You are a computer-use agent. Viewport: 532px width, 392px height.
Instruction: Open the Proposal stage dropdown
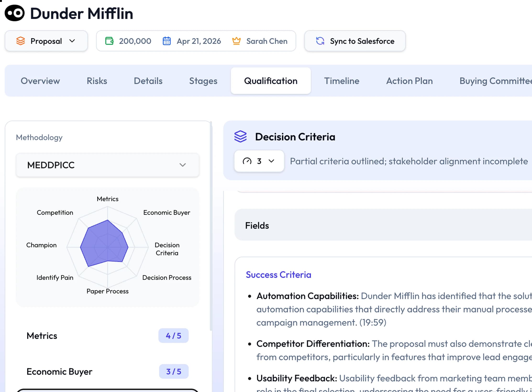[x=46, y=41]
